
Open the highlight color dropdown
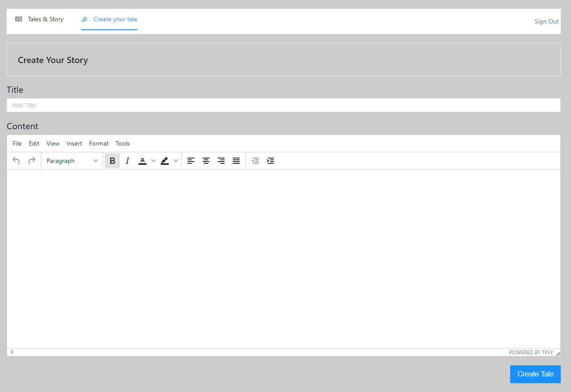point(176,161)
